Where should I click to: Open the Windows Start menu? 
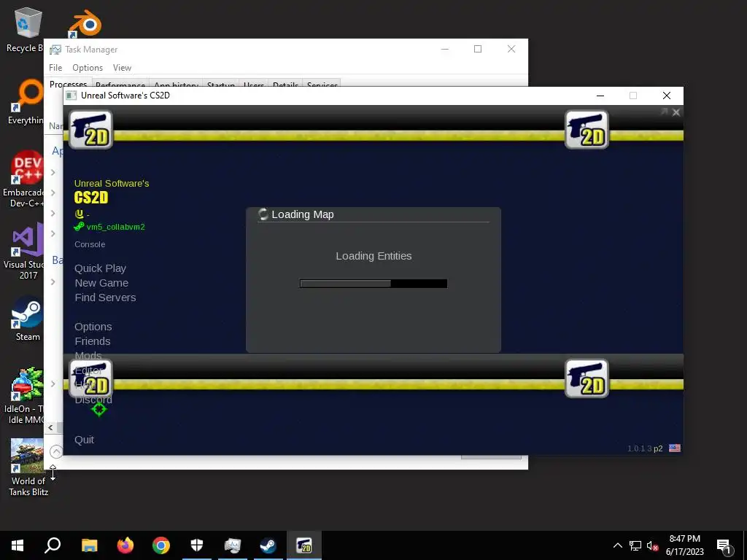[x=18, y=545]
